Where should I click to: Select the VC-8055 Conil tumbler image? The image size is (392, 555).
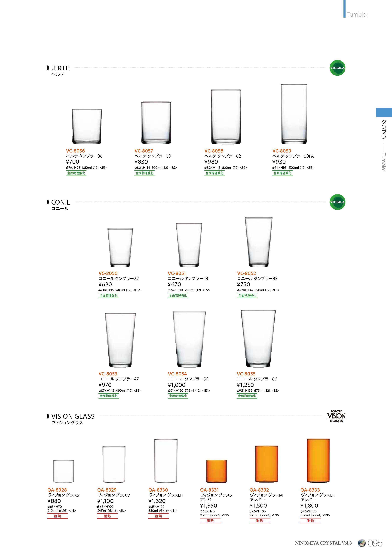[x=258, y=339]
